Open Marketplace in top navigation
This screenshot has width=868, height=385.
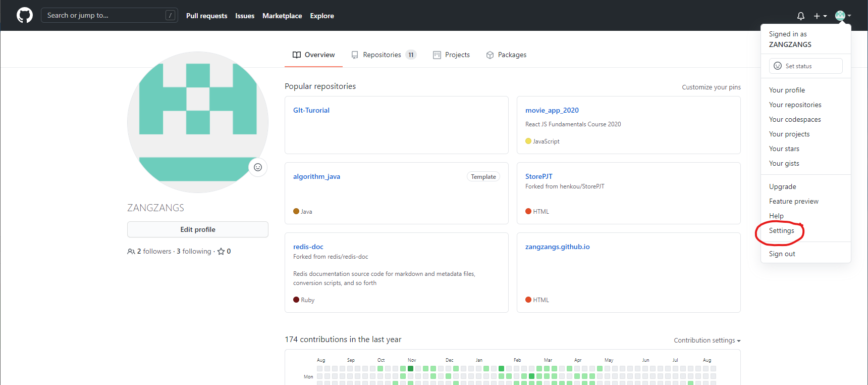(x=282, y=16)
